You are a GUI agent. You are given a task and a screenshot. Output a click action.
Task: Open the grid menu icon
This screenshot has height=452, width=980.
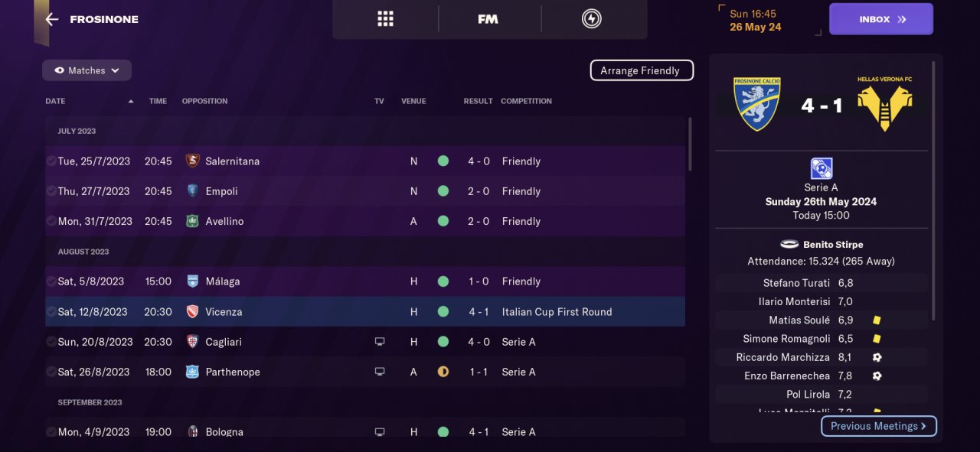pos(385,19)
